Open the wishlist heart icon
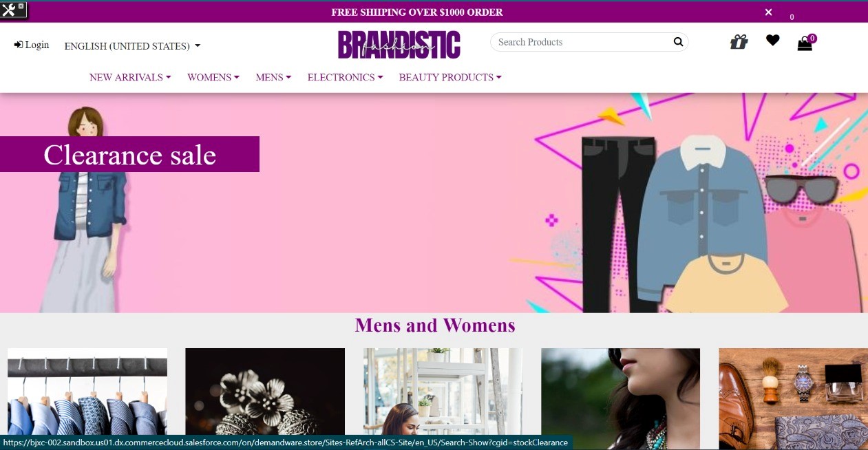The width and height of the screenshot is (868, 450). [773, 41]
